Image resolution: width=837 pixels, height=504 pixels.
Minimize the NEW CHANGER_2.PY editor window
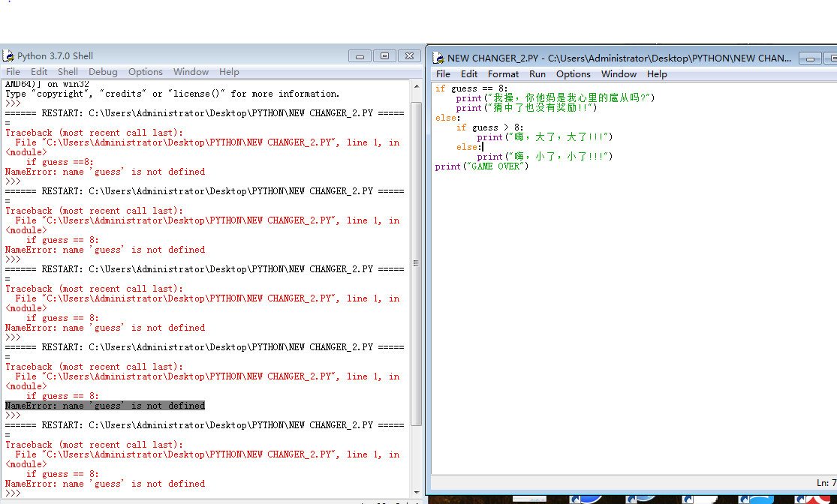[x=810, y=58]
